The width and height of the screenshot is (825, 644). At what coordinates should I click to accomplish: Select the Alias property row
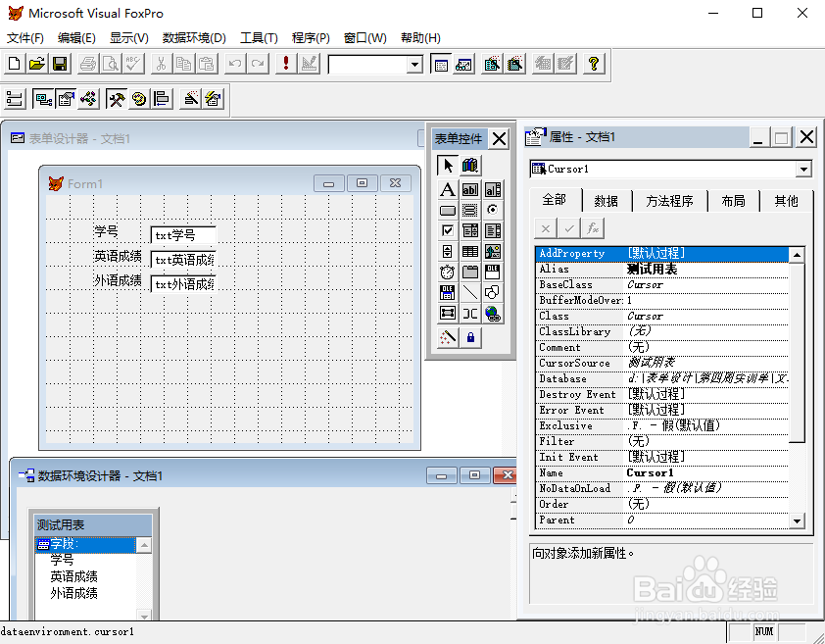[662, 270]
